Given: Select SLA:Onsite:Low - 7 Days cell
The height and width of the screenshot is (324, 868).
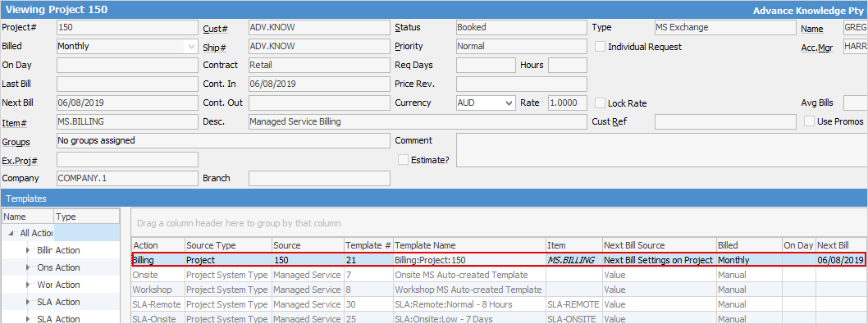Looking at the screenshot, I should pos(468,319).
